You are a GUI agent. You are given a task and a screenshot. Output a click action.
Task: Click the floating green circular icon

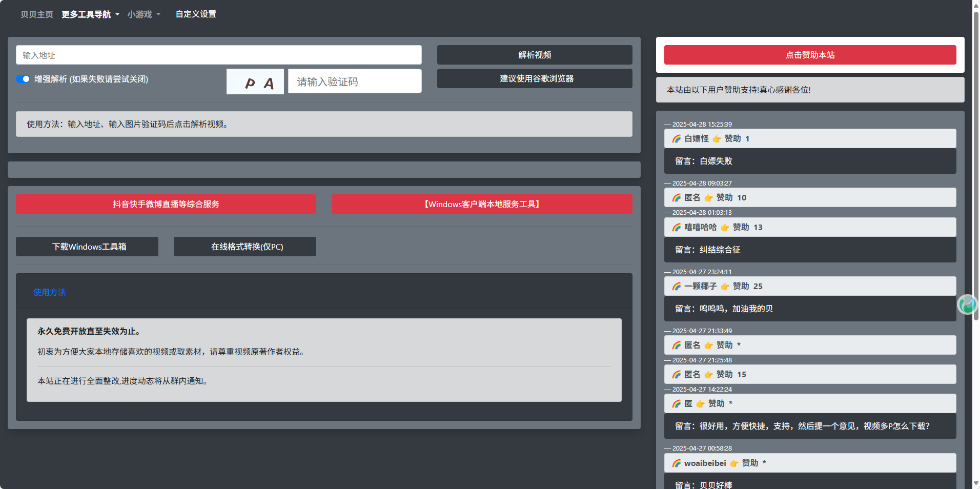click(967, 304)
